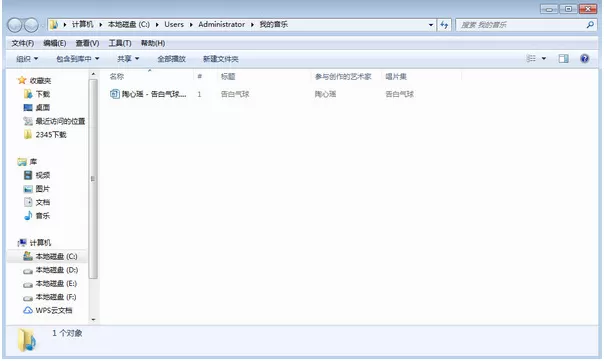Expand breadcrumb arrow after Users
This screenshot has height=361, width=604.
[x=191, y=25]
